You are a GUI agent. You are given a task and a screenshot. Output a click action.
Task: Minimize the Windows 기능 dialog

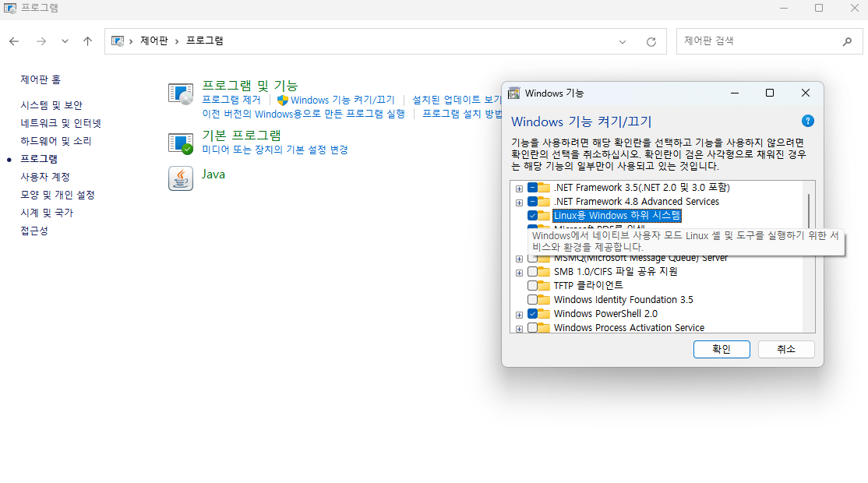(735, 93)
